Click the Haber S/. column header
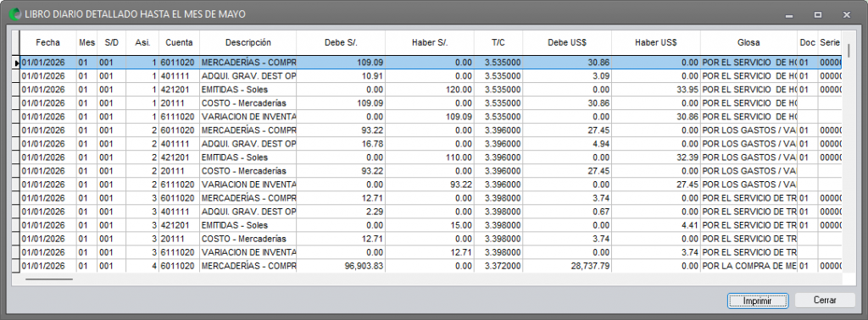The height and width of the screenshot is (320, 868). pos(430,42)
